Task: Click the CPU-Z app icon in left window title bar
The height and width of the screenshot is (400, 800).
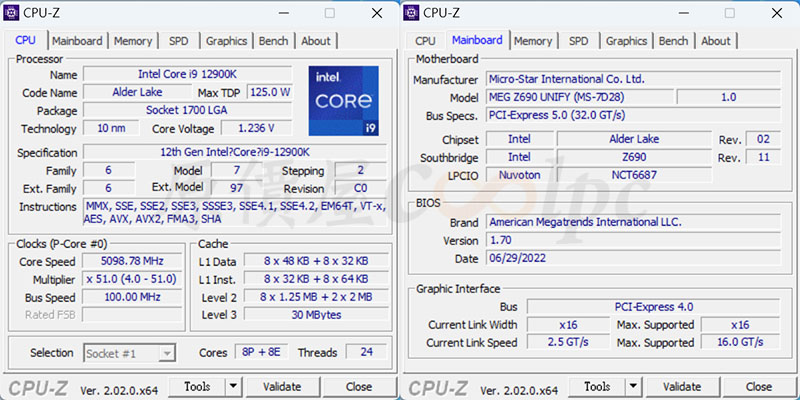Action: pos(11,13)
